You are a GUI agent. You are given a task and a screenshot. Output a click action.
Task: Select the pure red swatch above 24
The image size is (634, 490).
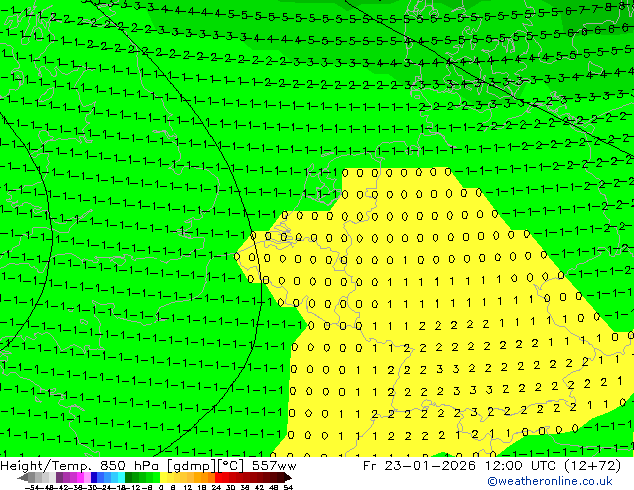218,477
